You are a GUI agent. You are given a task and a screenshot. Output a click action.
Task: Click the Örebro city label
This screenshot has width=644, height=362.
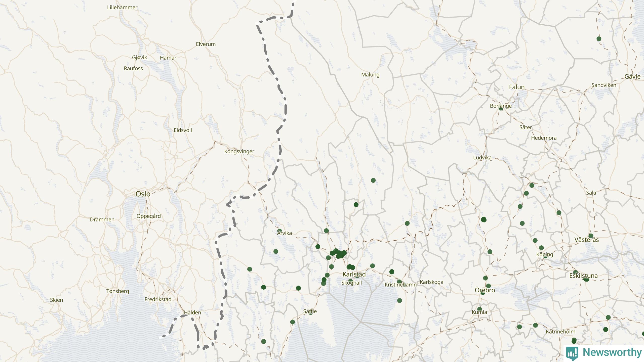[485, 290]
